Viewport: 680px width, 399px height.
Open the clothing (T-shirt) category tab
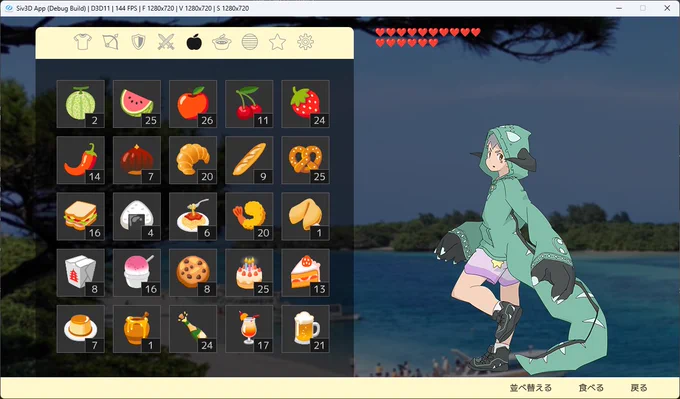click(82, 42)
